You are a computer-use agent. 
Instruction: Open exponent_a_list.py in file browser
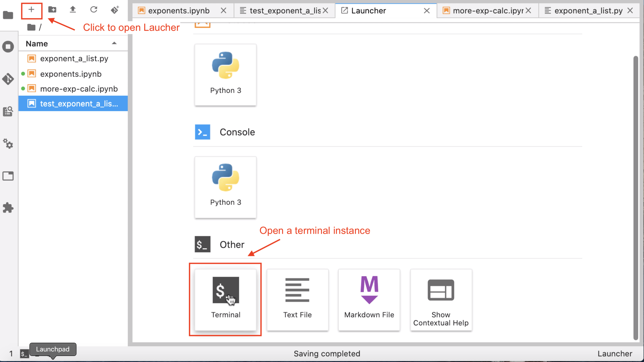tap(74, 59)
